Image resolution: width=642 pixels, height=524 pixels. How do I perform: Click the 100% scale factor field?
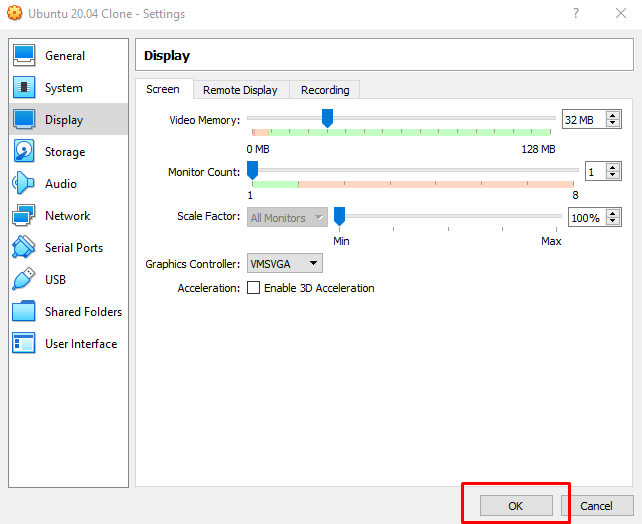[x=587, y=217]
